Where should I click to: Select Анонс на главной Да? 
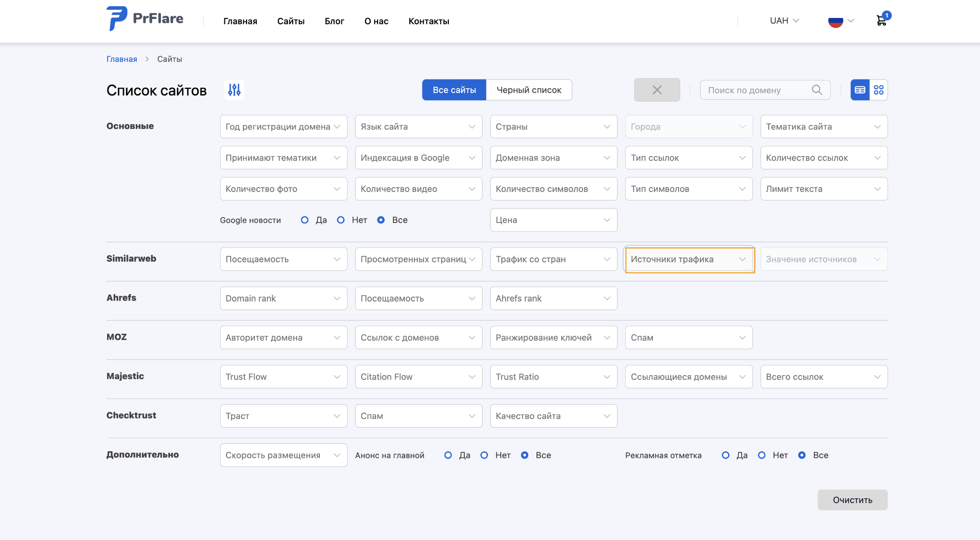pyautogui.click(x=448, y=455)
